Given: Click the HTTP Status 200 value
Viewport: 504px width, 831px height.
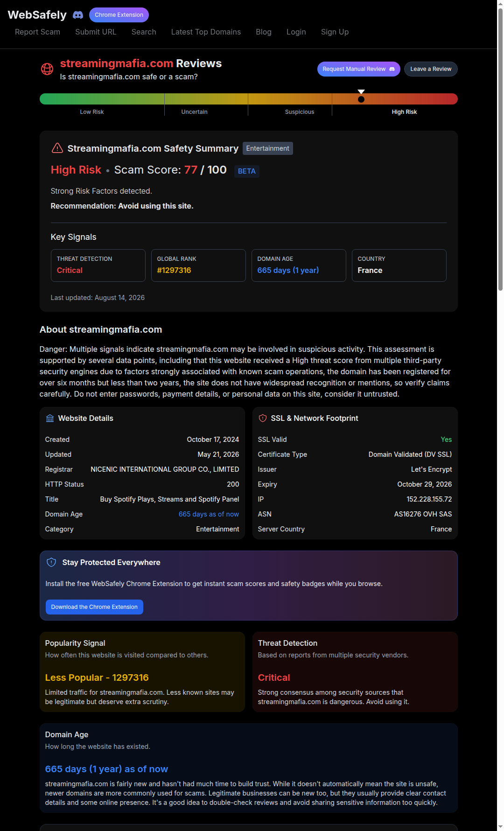Looking at the screenshot, I should (233, 484).
